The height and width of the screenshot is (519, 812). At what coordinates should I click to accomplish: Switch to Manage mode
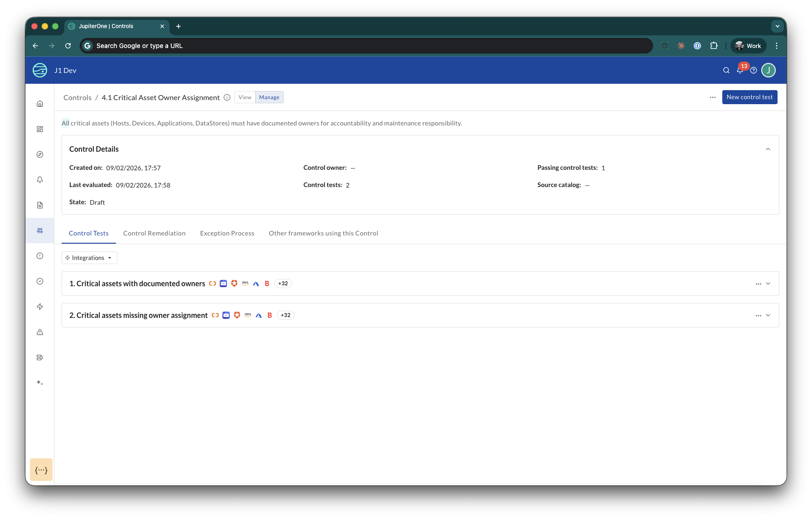(269, 97)
